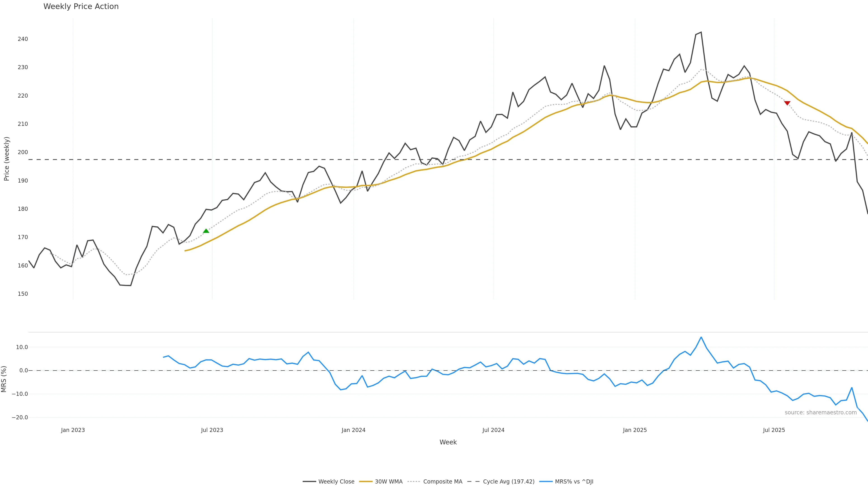Click the Weekly Price Action chart title
Screen dimensions: 868x488
point(81,6)
